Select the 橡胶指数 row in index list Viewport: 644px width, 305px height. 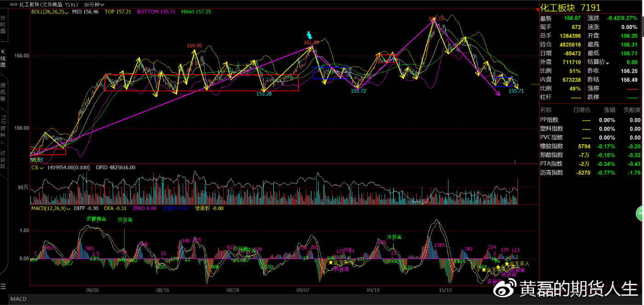pos(551,146)
